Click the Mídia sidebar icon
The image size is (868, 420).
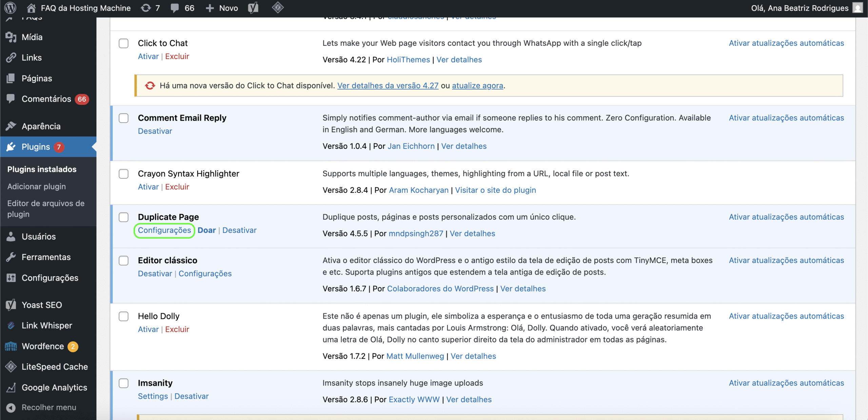click(x=11, y=37)
